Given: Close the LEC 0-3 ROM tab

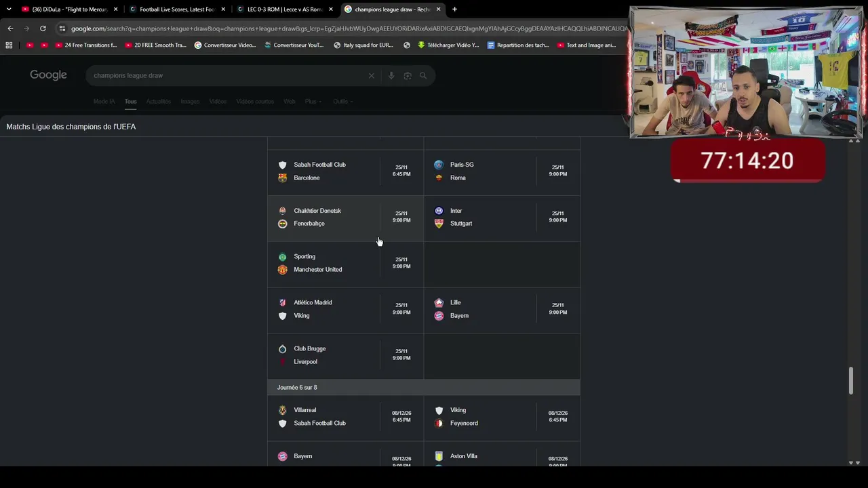Looking at the screenshot, I should click(x=331, y=9).
